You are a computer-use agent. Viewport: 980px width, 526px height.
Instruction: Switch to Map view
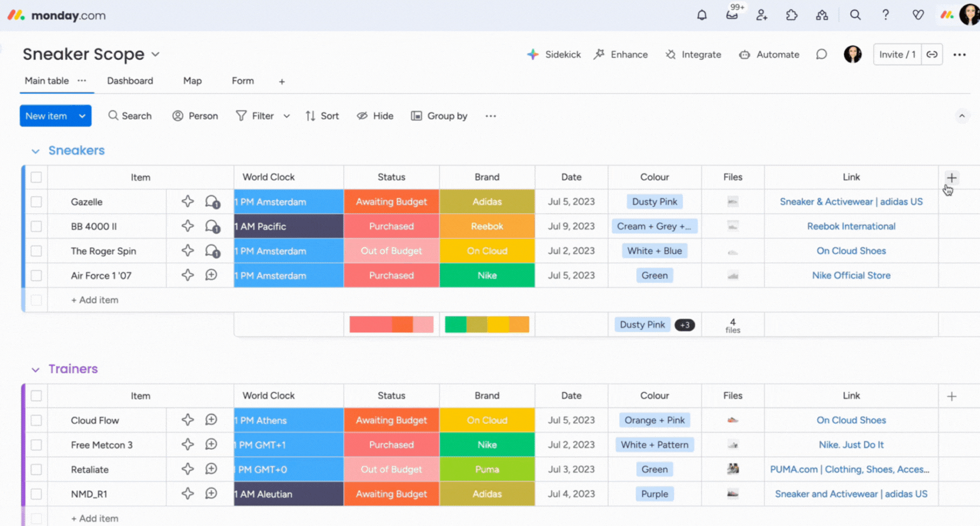click(192, 81)
